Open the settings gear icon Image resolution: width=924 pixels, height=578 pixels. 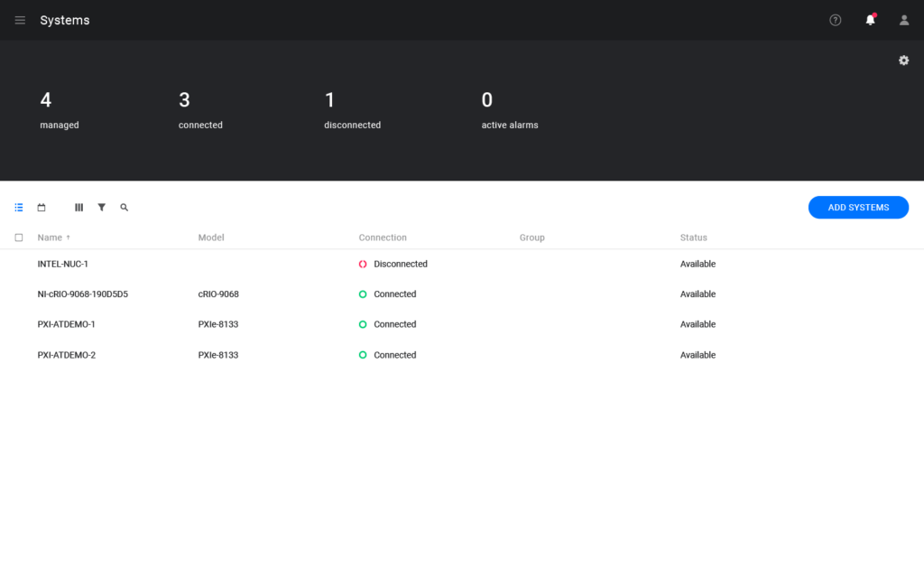pyautogui.click(x=903, y=61)
